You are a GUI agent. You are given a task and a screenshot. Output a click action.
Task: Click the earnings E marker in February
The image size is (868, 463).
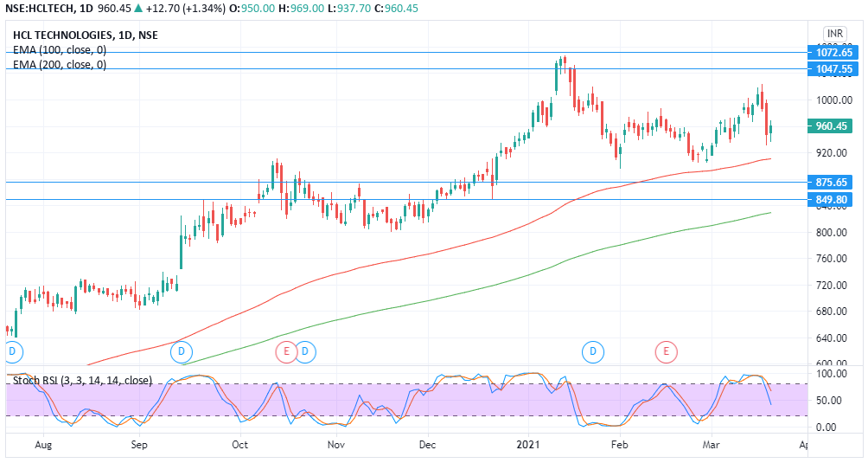click(x=666, y=351)
